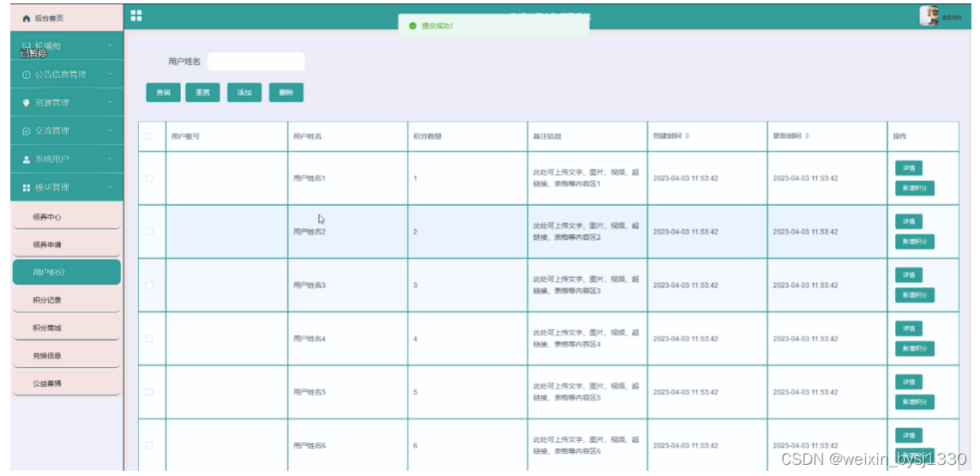
Task: Open the 公益募捐 submenu item
Action: (66, 383)
